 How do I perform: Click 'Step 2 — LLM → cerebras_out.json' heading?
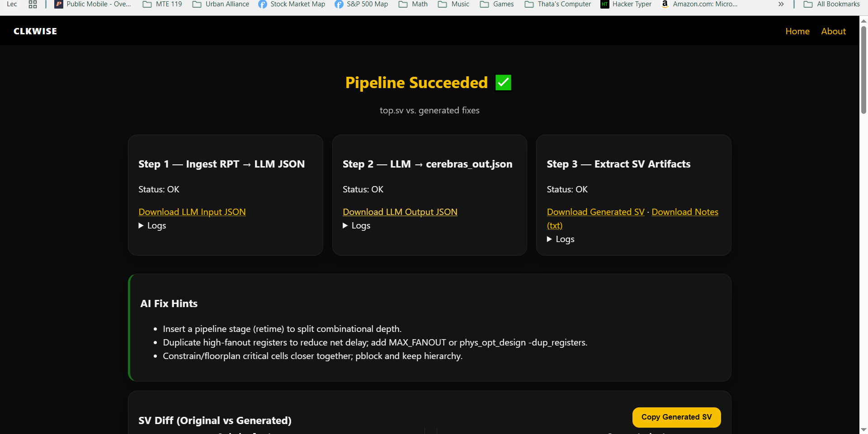tap(427, 164)
